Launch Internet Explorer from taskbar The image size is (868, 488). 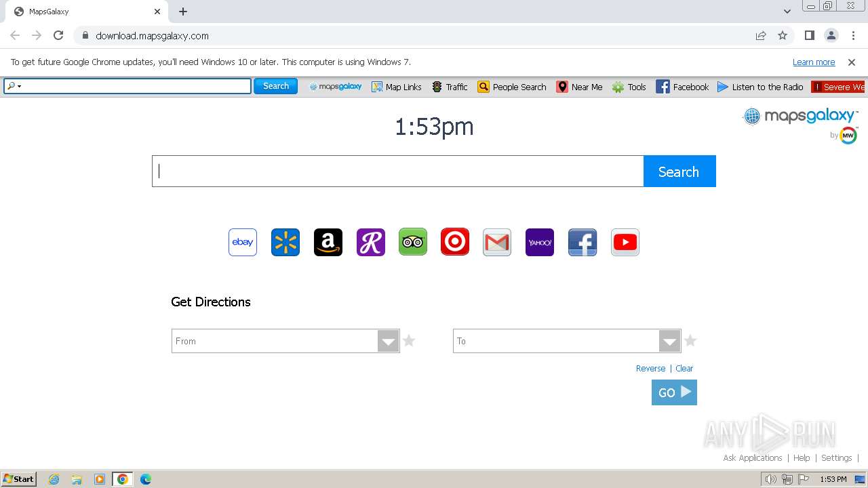pos(54,479)
